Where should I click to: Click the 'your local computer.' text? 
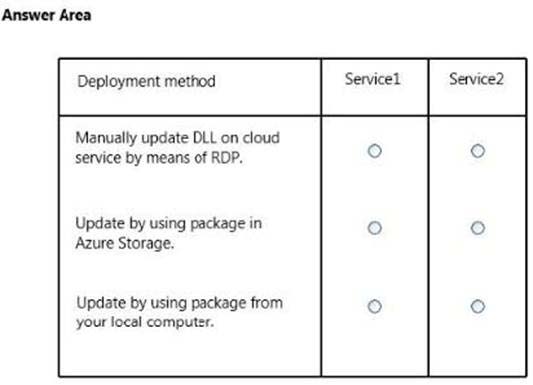pos(145,322)
